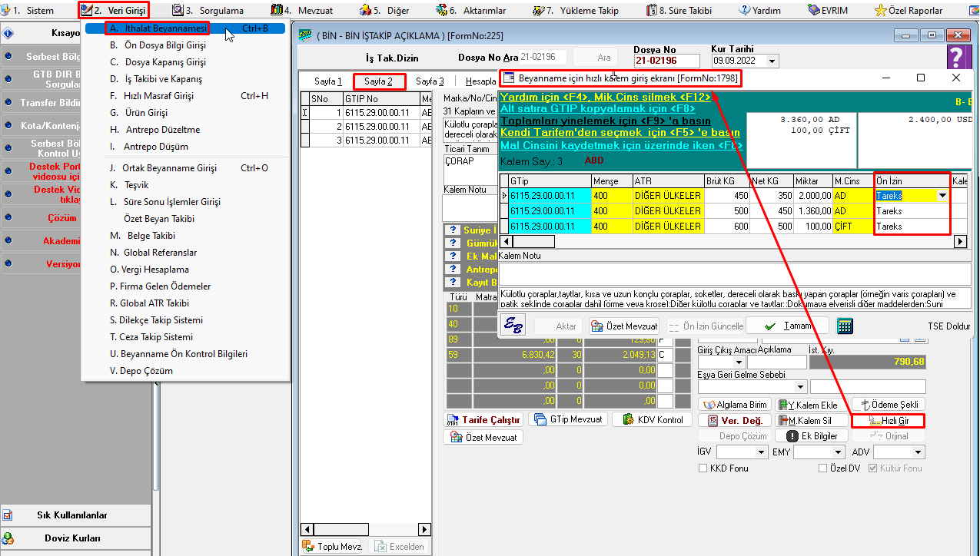Click the Algılama Birim button

[x=735, y=405]
